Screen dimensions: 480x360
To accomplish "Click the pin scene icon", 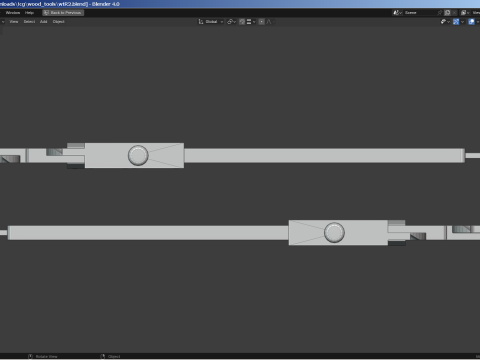I will (x=440, y=13).
